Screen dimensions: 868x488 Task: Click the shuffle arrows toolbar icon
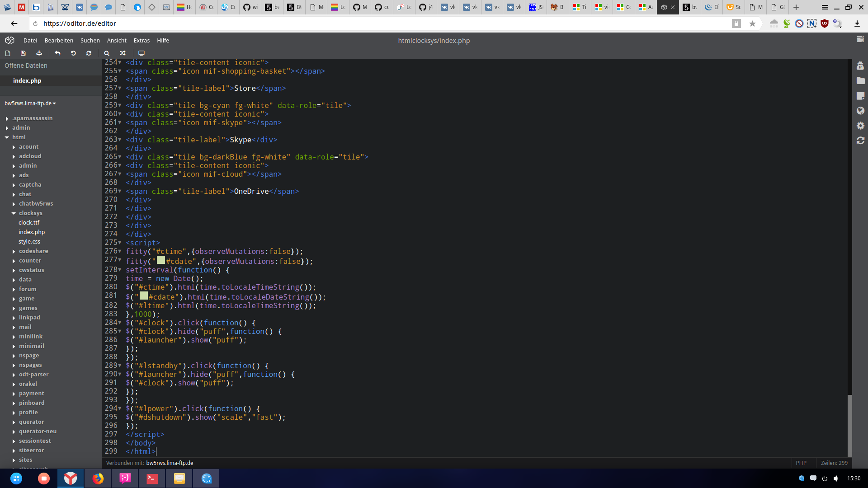tap(123, 53)
